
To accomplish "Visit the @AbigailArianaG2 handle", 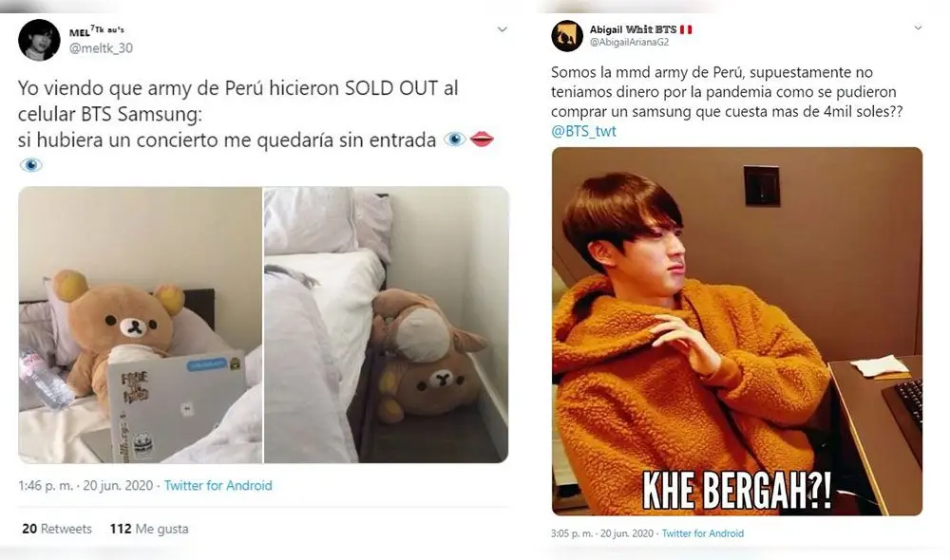I will pyautogui.click(x=629, y=43).
